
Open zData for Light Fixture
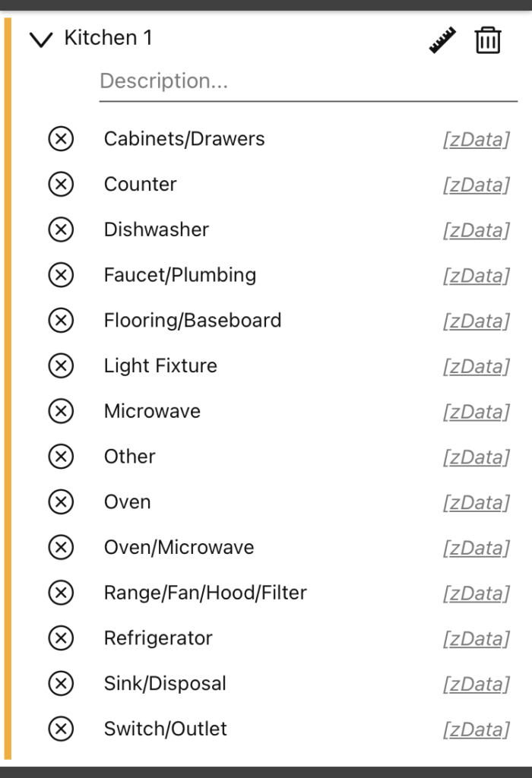[x=476, y=366]
